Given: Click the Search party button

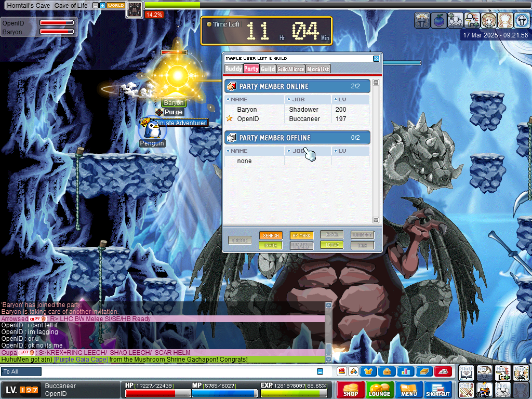Looking at the screenshot, I should click(x=271, y=235).
